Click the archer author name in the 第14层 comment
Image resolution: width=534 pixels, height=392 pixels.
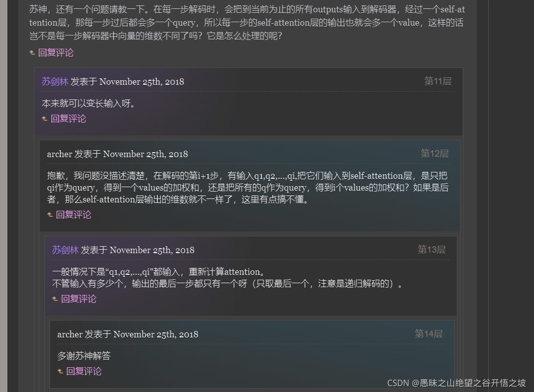[70, 334]
